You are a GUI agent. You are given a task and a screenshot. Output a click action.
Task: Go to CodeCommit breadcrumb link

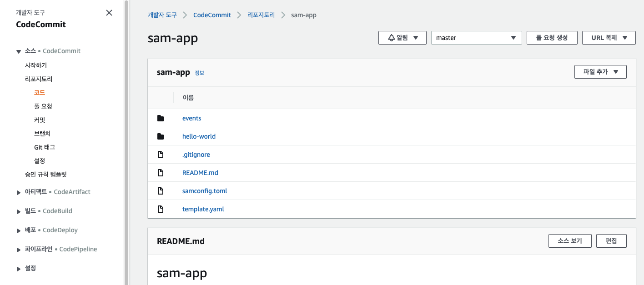click(212, 15)
